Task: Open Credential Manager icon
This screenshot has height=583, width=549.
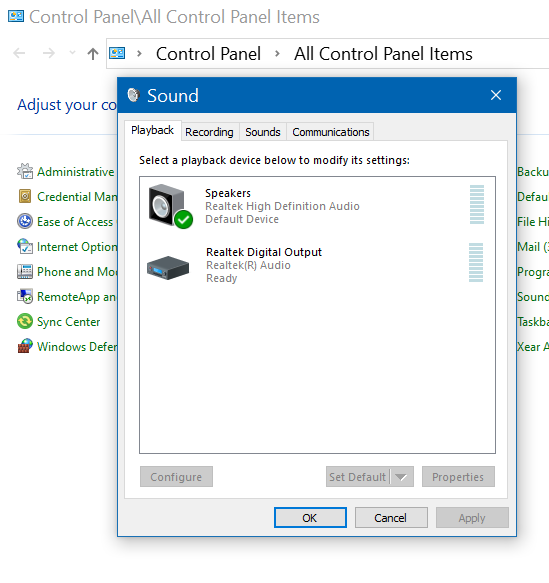Action: tap(25, 196)
